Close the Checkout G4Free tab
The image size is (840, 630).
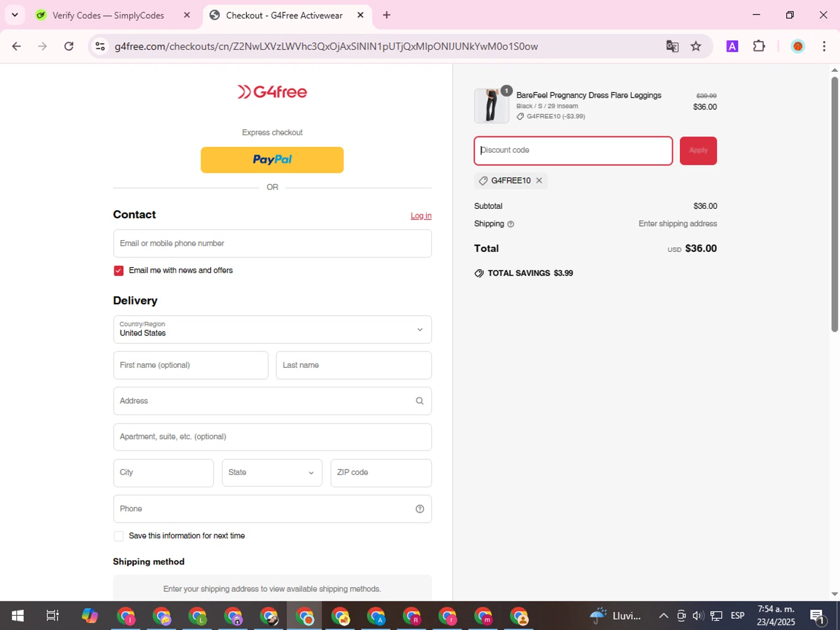point(360,15)
